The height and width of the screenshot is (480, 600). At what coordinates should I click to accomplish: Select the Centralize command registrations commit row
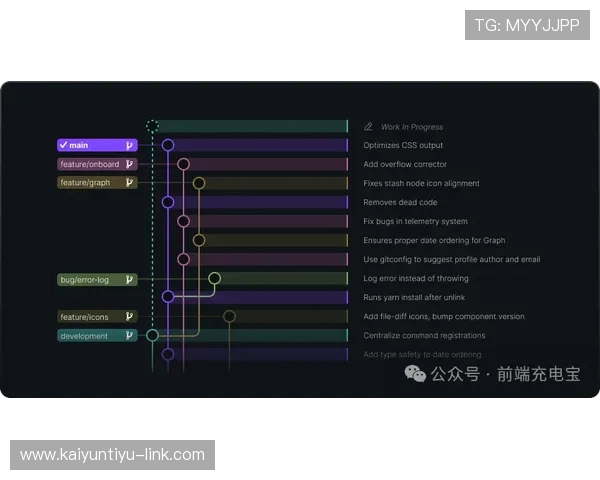coord(424,336)
